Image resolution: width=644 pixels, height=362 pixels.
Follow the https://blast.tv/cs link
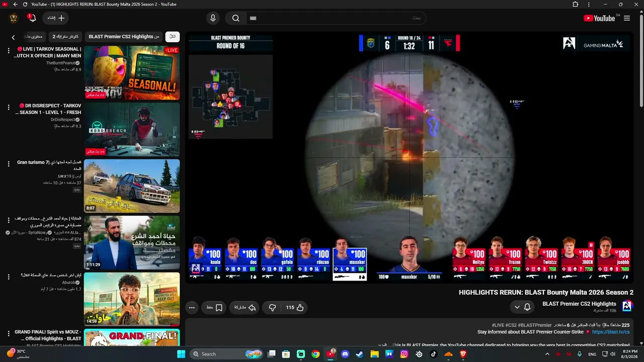point(611,332)
